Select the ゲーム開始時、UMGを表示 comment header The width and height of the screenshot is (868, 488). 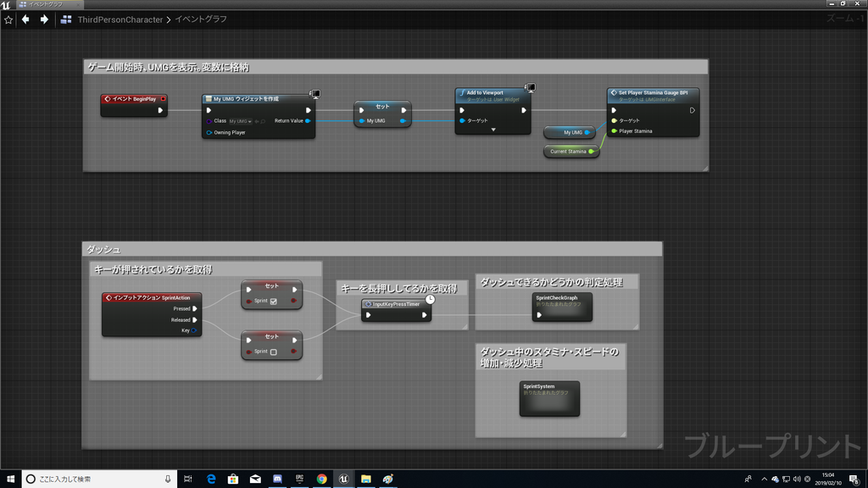click(395, 68)
